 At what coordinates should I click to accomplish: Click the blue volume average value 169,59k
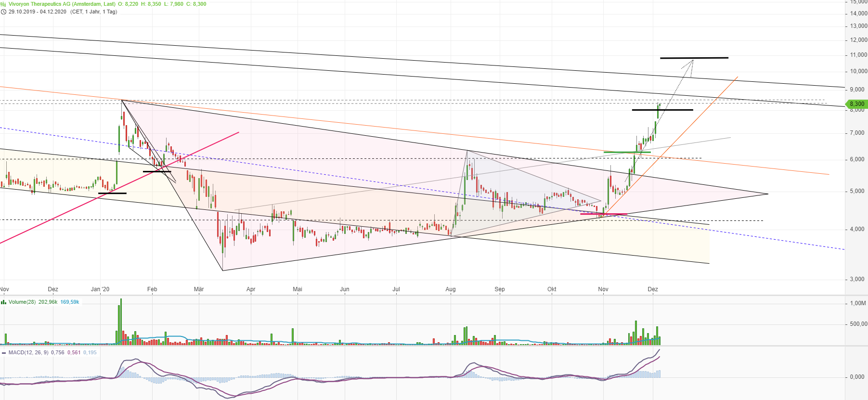pyautogui.click(x=70, y=302)
